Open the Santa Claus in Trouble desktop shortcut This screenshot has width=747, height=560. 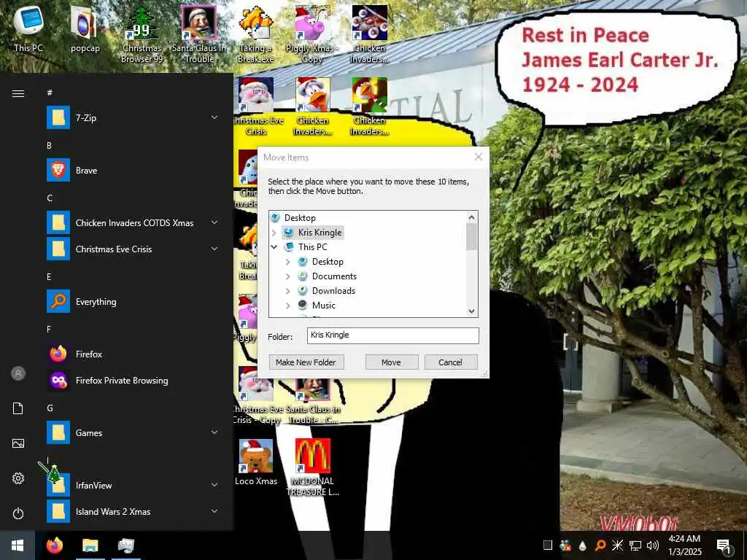click(x=198, y=34)
